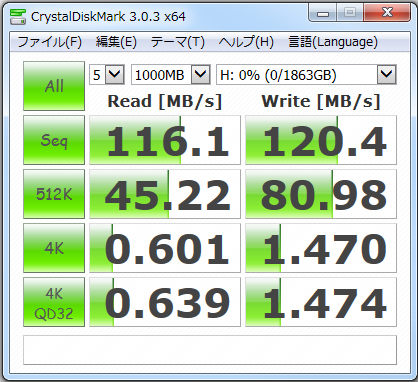Run all benchmarks with All button
418x382 pixels.
point(54,86)
